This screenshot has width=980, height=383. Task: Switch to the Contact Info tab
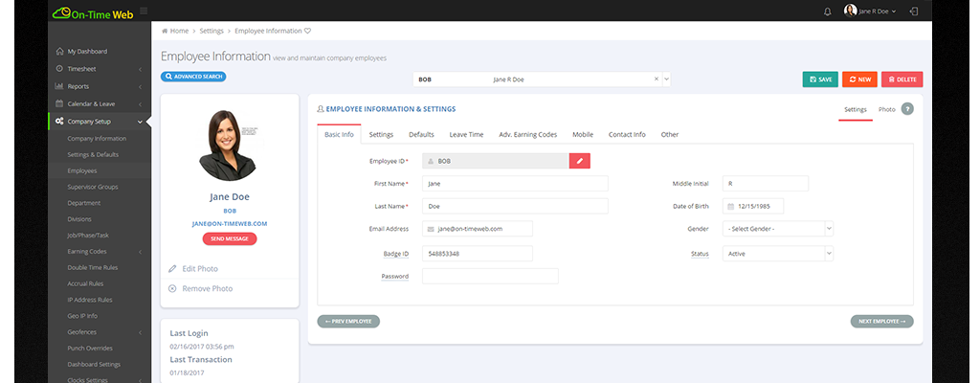pyautogui.click(x=627, y=135)
